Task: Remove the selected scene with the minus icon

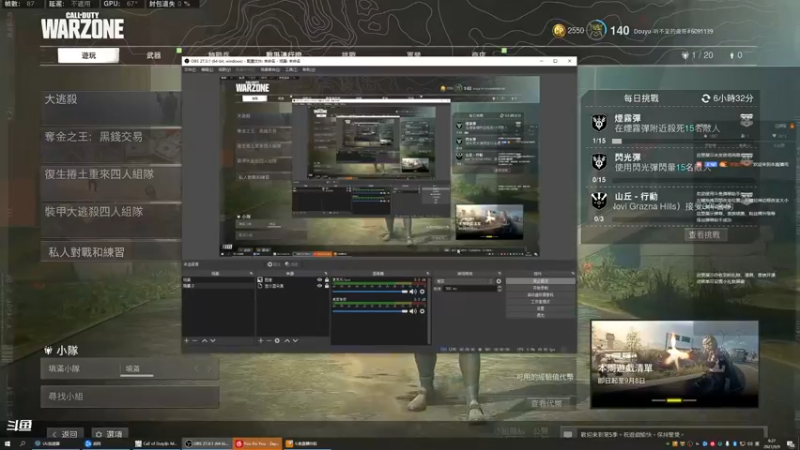Action: (x=194, y=340)
